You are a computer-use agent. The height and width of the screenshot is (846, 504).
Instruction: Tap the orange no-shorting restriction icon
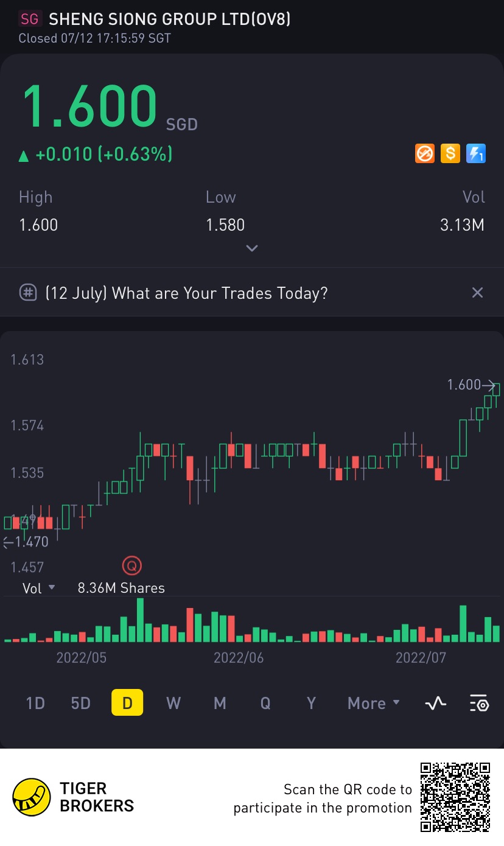tap(424, 154)
